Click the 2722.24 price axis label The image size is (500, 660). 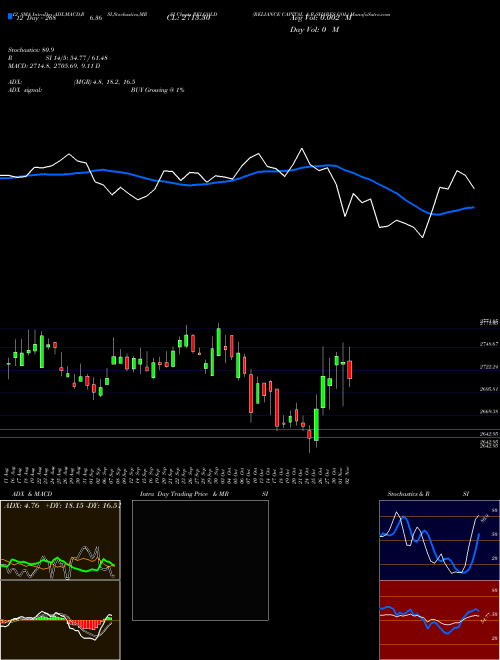489,367
